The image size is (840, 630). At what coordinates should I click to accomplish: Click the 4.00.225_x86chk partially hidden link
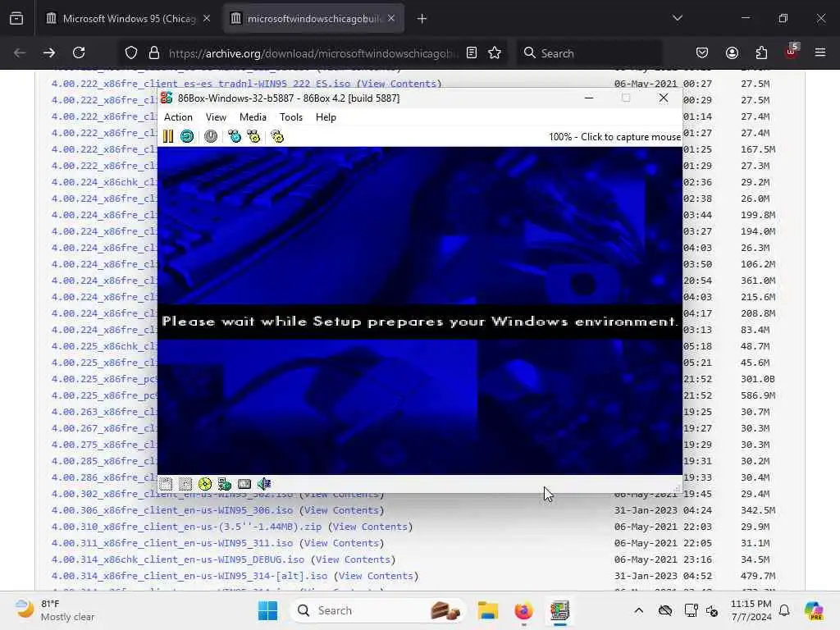104,346
